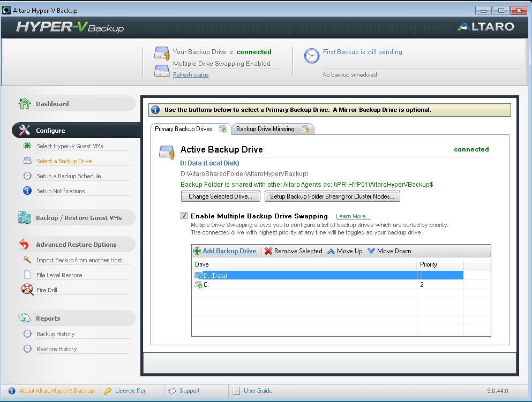Click the info icon in the yellow banner

155,110
